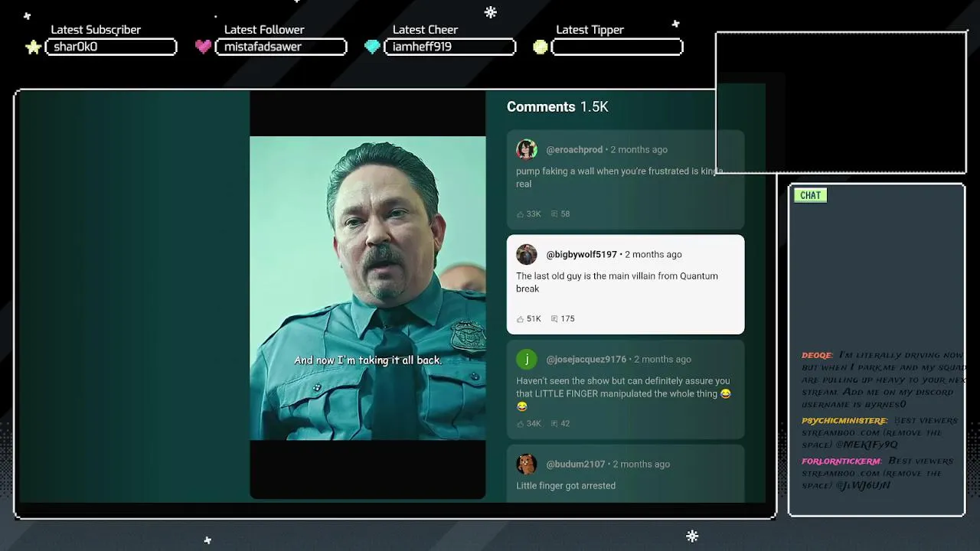Open @bigbywolf5197's profile avatar

527,254
